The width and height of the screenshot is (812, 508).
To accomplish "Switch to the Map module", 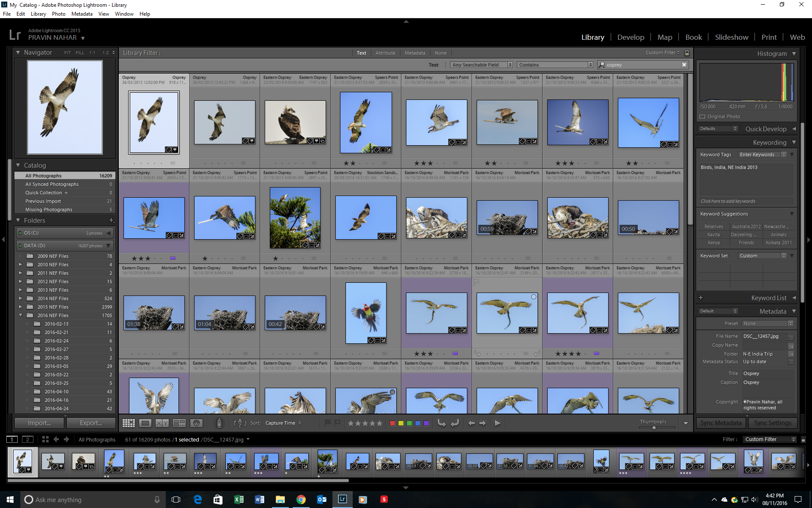I will pos(665,37).
